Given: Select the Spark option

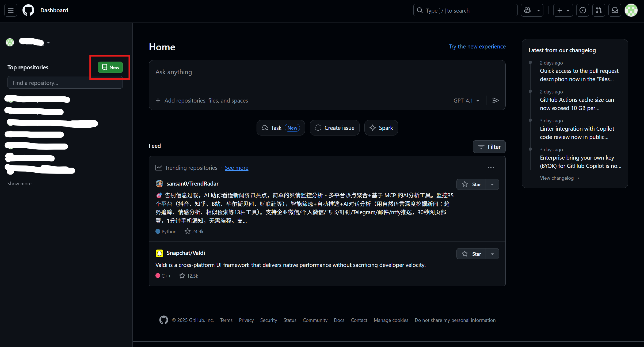Looking at the screenshot, I should pyautogui.click(x=381, y=128).
